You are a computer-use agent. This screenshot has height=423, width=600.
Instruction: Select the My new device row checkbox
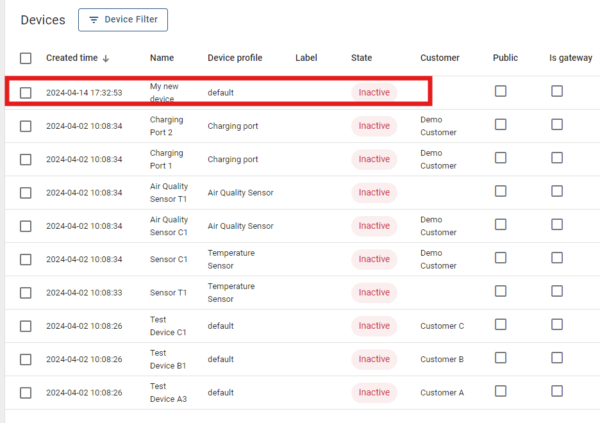26,93
